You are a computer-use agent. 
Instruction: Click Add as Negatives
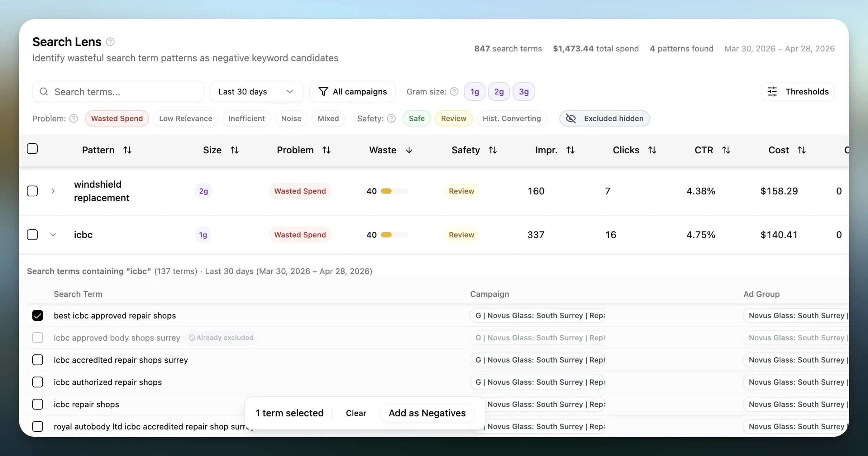pos(427,413)
